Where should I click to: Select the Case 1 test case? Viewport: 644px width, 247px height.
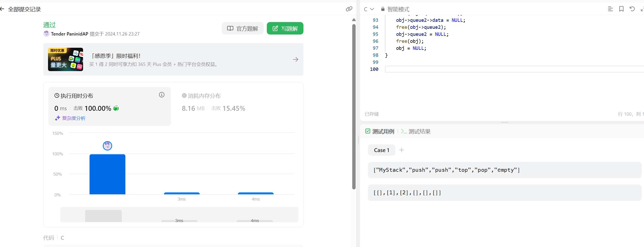[x=381, y=150]
